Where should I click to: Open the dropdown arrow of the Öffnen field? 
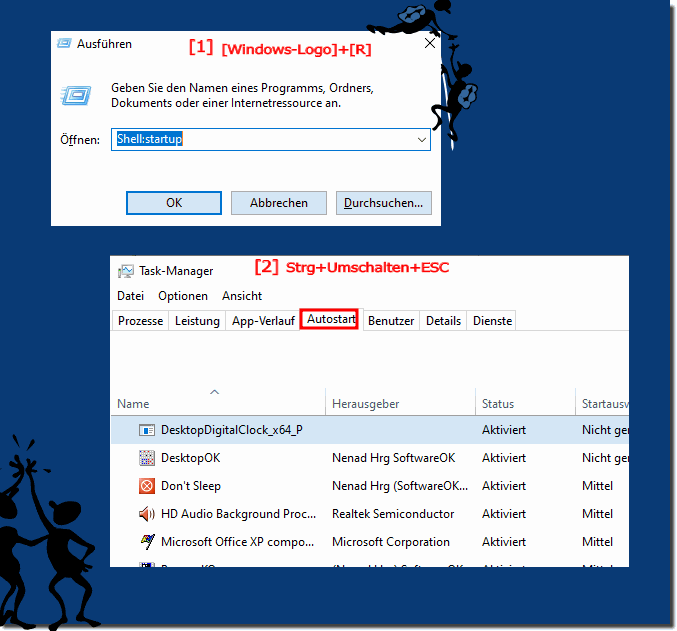click(x=422, y=140)
